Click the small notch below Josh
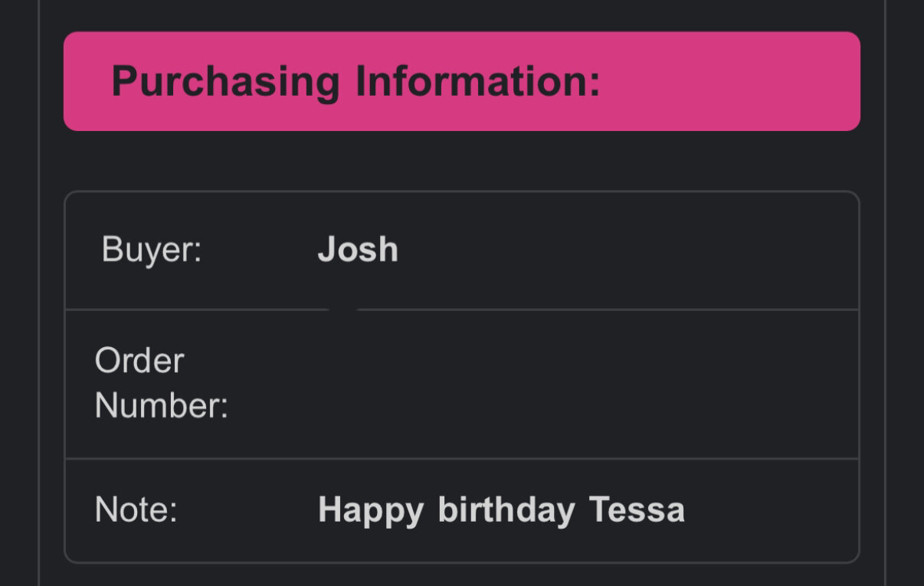924x586 pixels. tap(343, 309)
